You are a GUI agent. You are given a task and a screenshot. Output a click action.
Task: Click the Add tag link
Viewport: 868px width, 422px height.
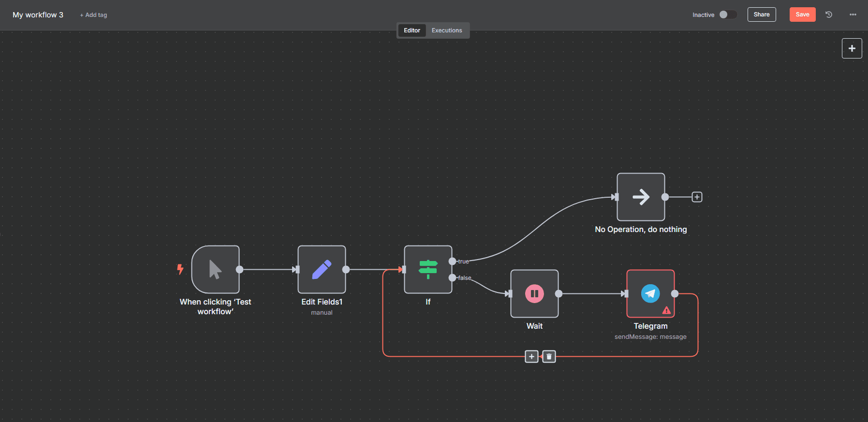(x=93, y=15)
